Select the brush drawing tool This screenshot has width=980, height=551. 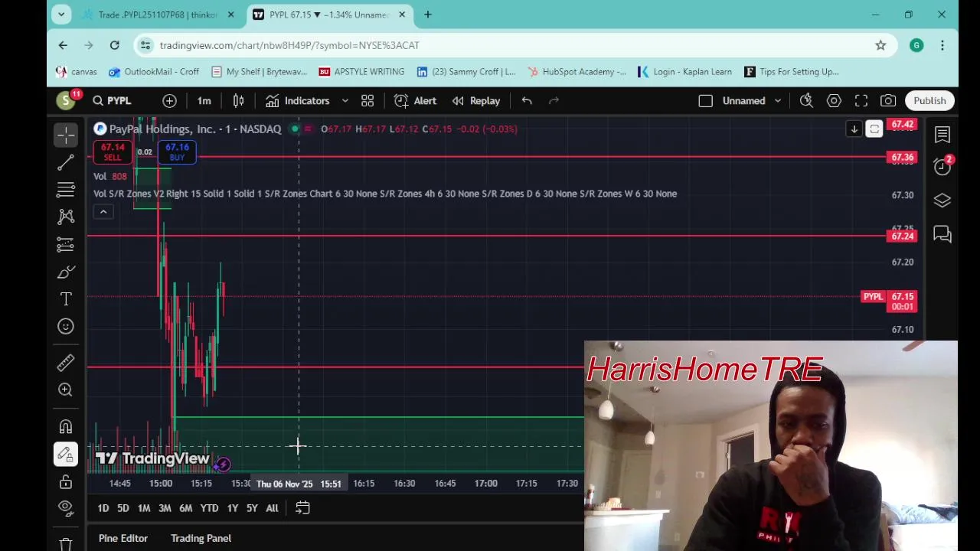[66, 272]
